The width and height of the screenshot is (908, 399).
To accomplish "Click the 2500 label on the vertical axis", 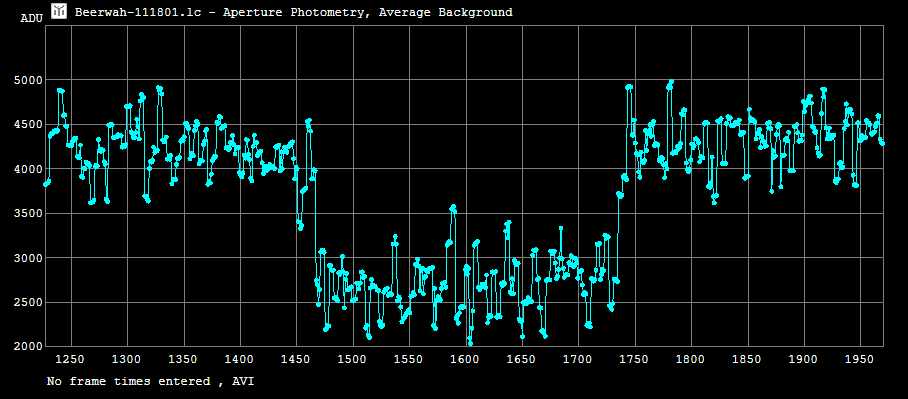I will click(27, 302).
